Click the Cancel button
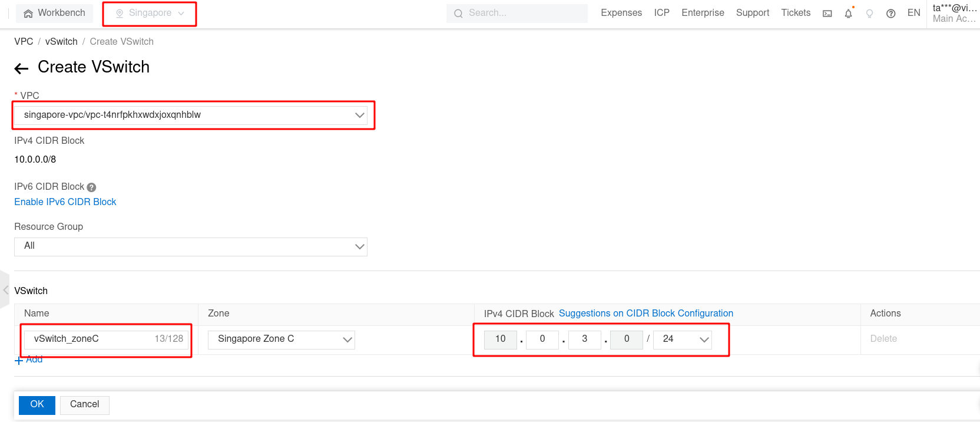The height and width of the screenshot is (422, 980). pos(84,404)
